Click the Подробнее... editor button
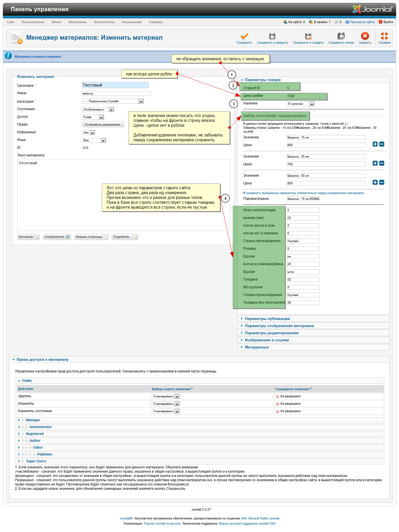The image size is (399, 532). click(x=125, y=237)
